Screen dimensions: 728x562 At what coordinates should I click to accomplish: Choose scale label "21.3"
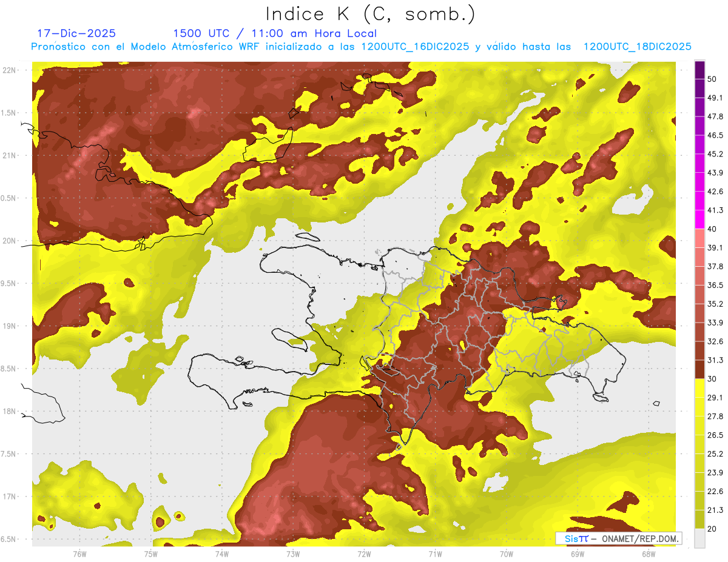point(715,510)
